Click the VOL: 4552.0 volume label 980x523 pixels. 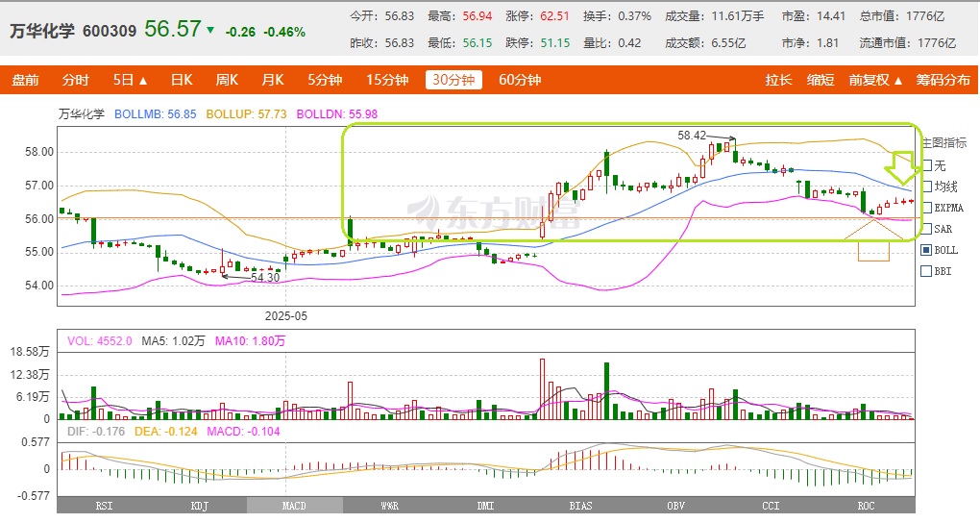[100, 341]
